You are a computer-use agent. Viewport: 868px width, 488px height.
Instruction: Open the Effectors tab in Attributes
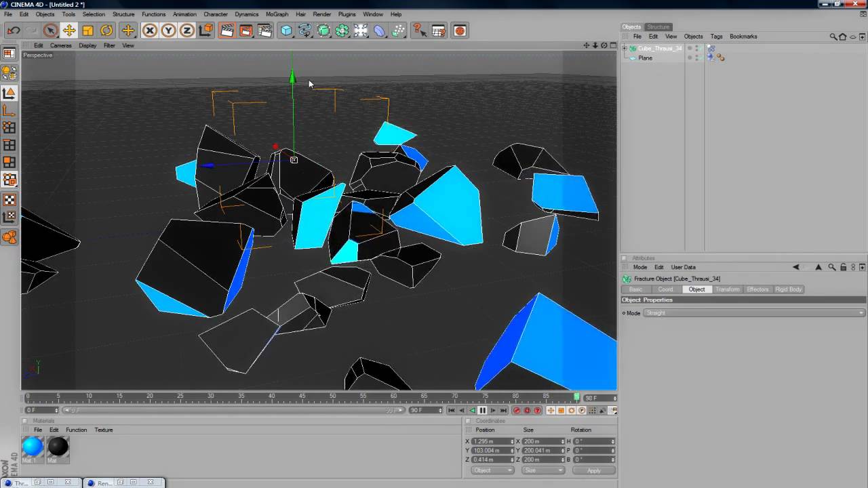pos(757,289)
